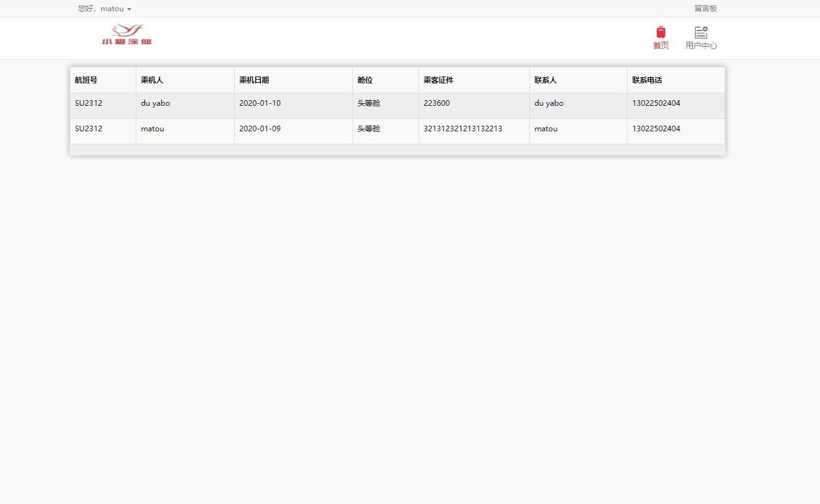820x504 pixels.
Task: Click the 乘机人 column header
Action: (x=152, y=80)
